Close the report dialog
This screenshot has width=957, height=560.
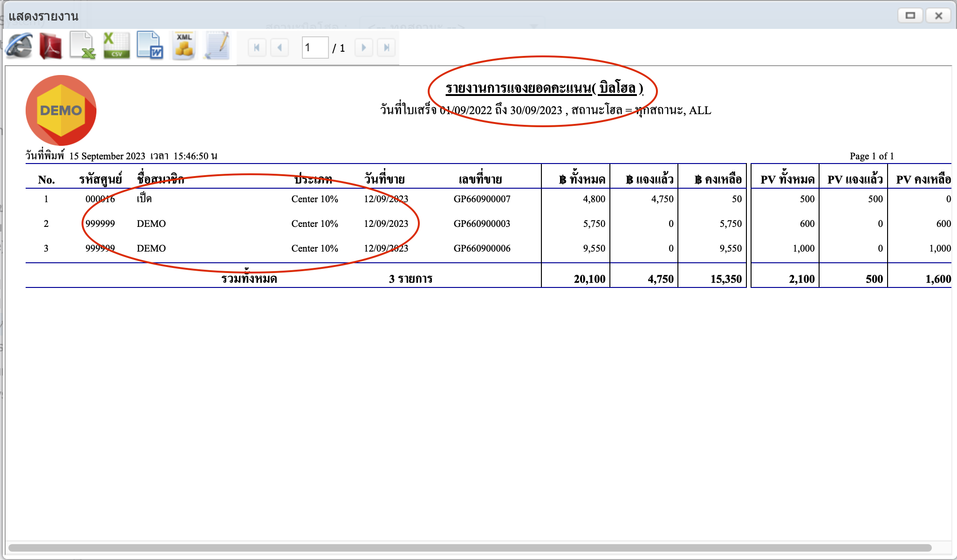click(938, 16)
